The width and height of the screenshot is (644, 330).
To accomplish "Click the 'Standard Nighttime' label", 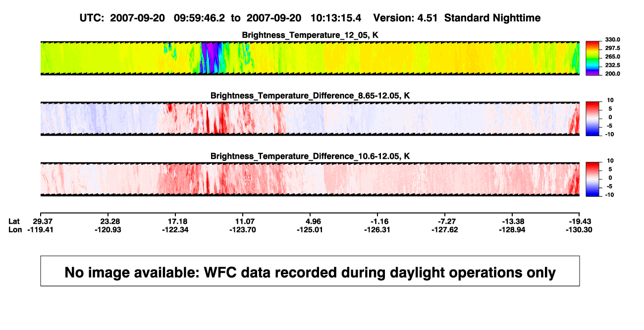I will point(492,18).
